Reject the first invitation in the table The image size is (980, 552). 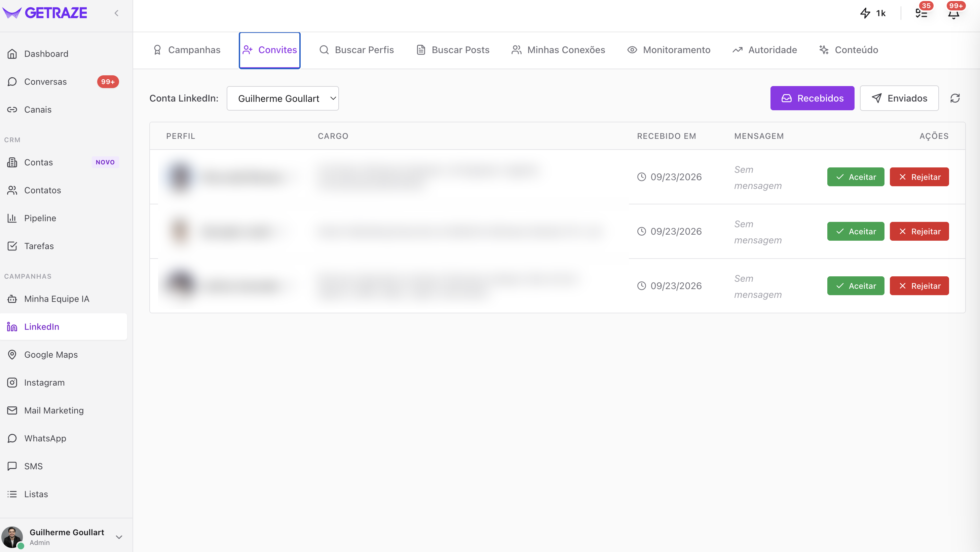[919, 177]
